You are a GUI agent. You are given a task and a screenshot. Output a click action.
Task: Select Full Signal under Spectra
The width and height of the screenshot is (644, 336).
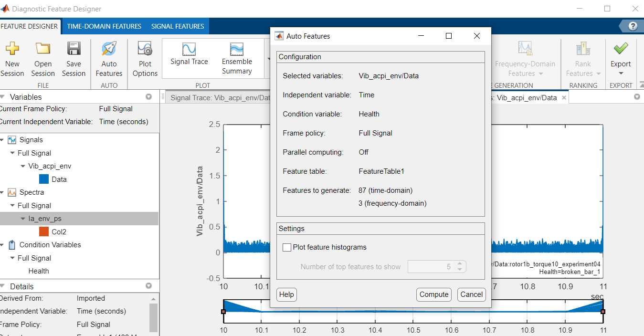click(79, 206)
